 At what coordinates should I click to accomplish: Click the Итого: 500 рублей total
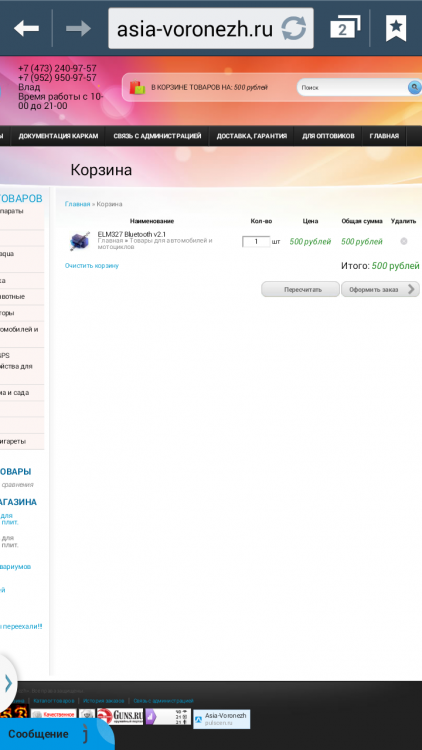(x=380, y=266)
